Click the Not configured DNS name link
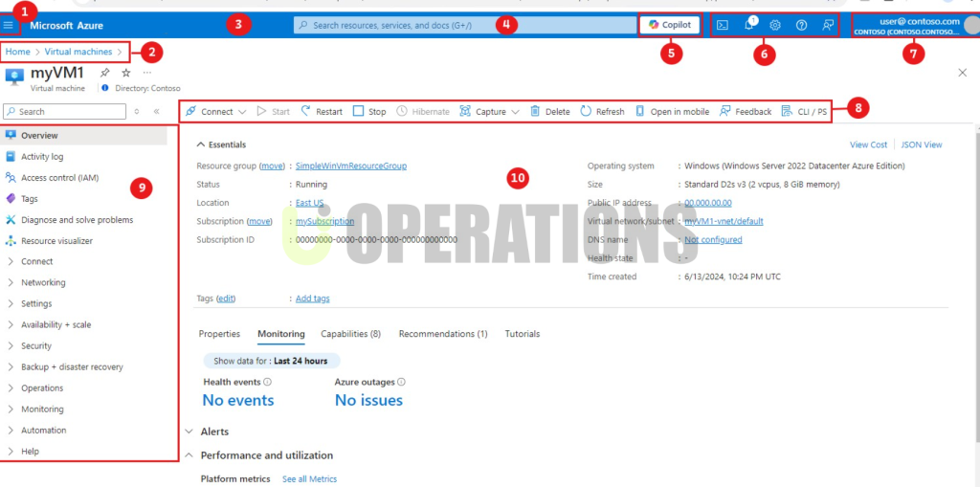Screen dimensions: 980x487 pos(713,239)
